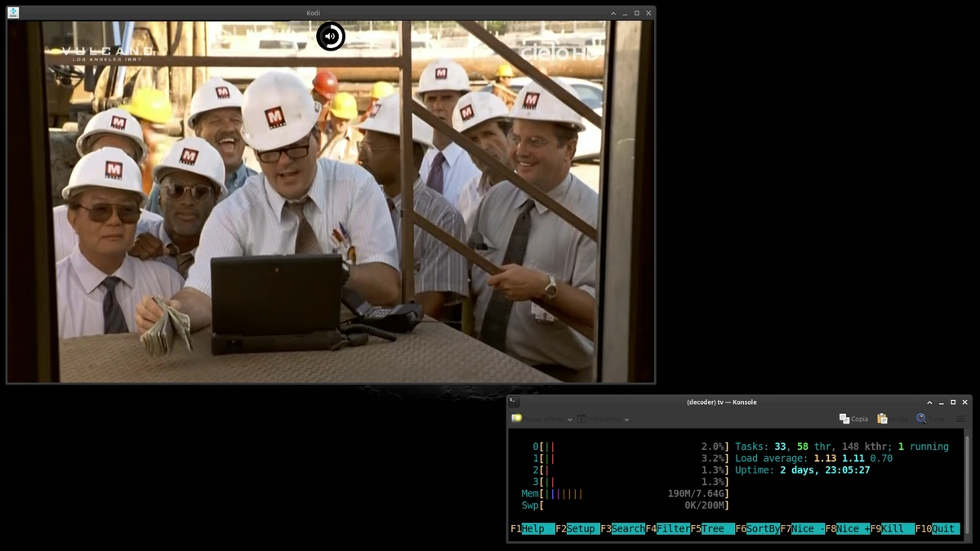
Task: Expand the Nuova scheda dropdown arrow
Action: 569,420
